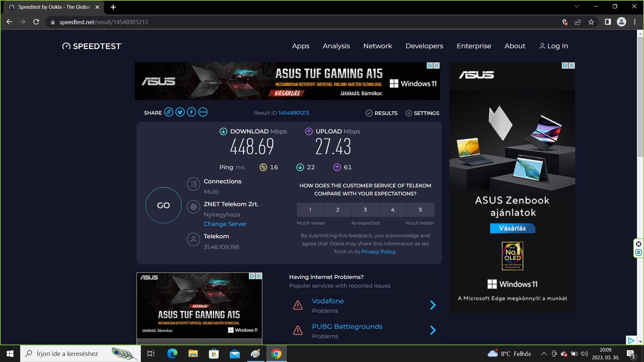Open Mail app from taskbar
The height and width of the screenshot is (362, 644).
tap(234, 354)
